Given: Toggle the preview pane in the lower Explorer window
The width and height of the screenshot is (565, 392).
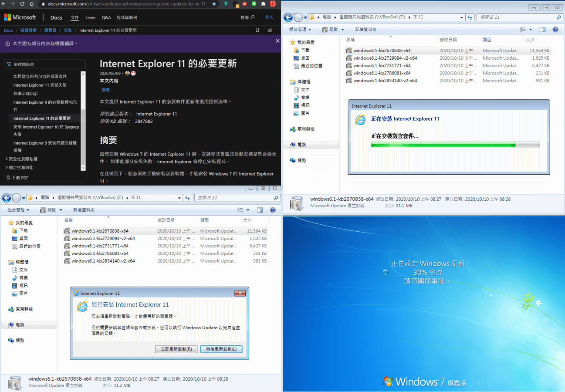Looking at the screenshot, I should tap(260, 210).
